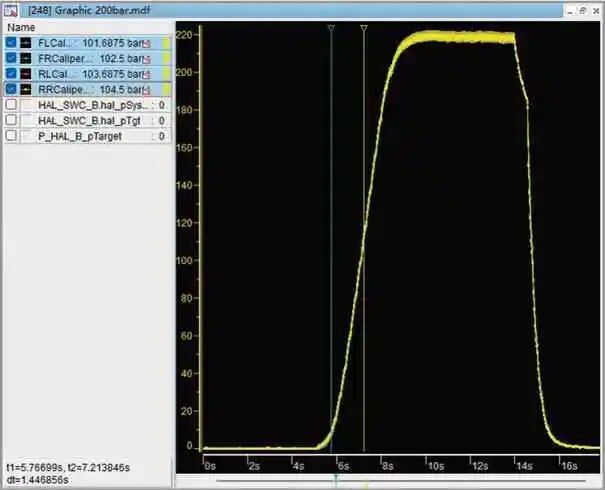The height and width of the screenshot is (490, 605).
Task: Click the pink marker icon in FLCal row
Action: pos(147,44)
